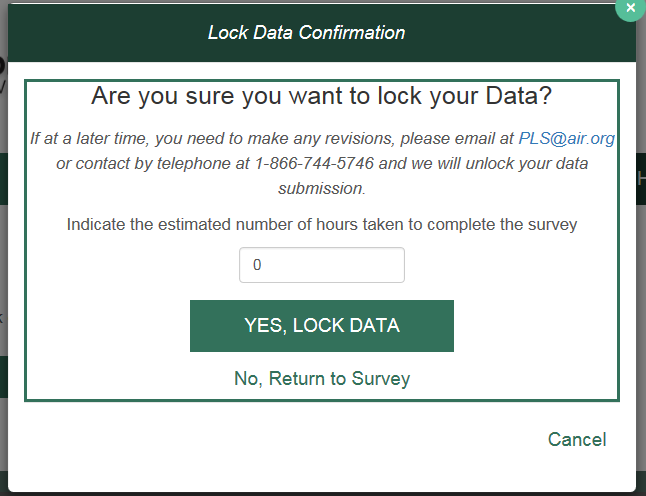Click the estimated hours instruction label
Screen dimensions: 646x496
pyautogui.click(x=322, y=224)
